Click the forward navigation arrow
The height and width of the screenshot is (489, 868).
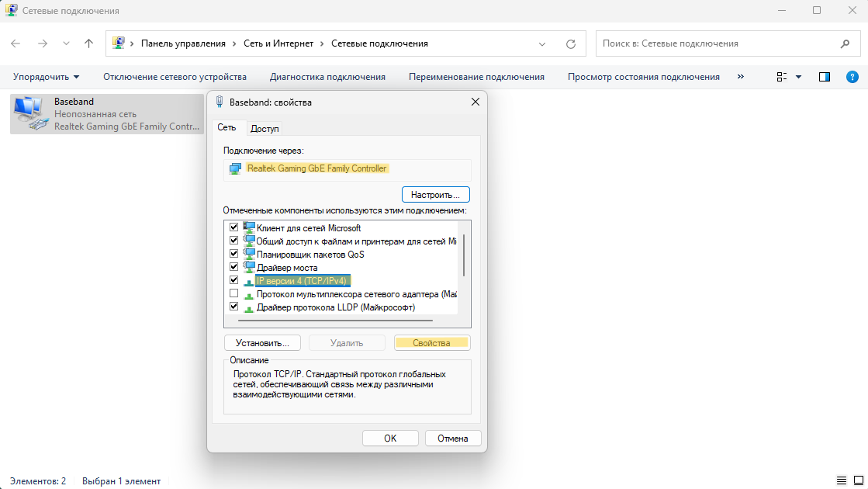[x=42, y=43]
